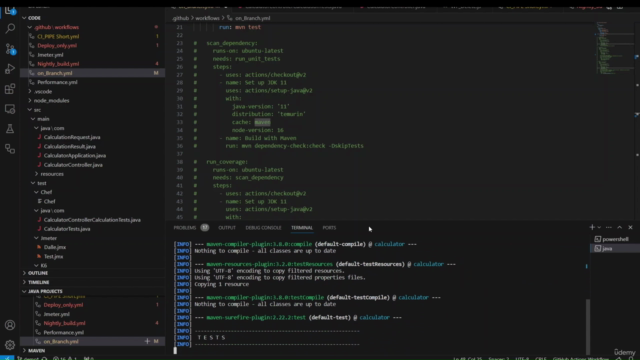Switch to the PORTS tab
Screen dimensions: 640x360
tap(329, 228)
